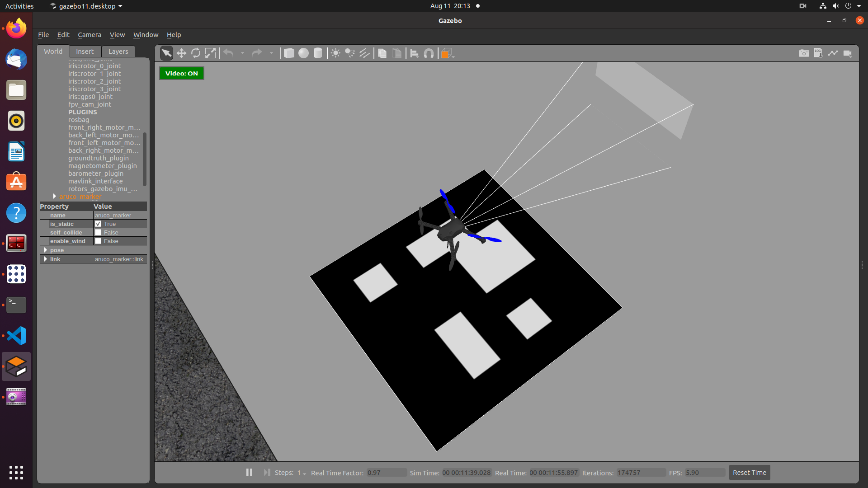Activate the scale mode tool
Viewport: 868px width, 488px height.
click(x=210, y=53)
